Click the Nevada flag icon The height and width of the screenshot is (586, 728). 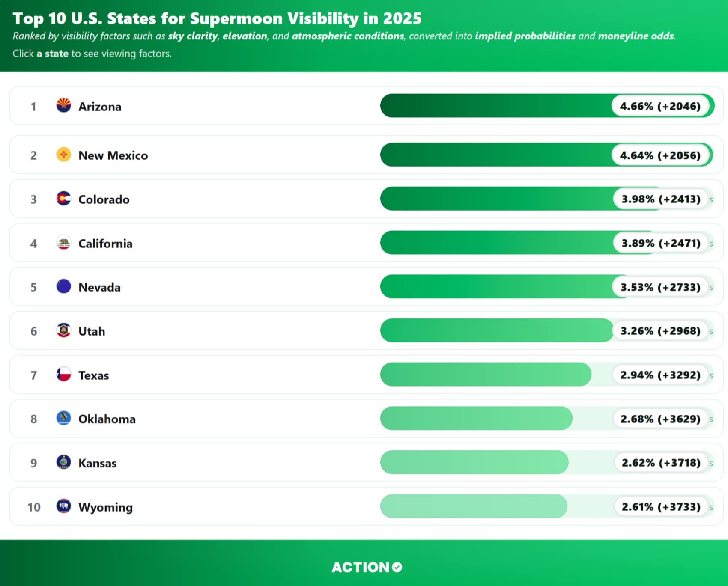pyautogui.click(x=63, y=286)
